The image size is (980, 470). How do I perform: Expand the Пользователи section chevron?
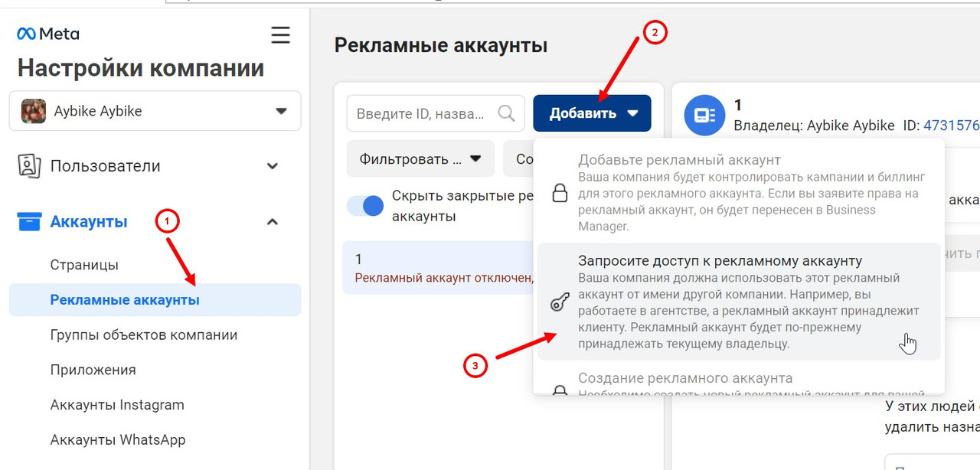coord(272,166)
